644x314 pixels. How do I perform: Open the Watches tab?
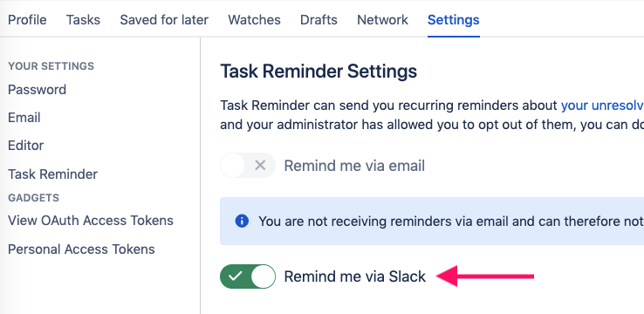(254, 20)
